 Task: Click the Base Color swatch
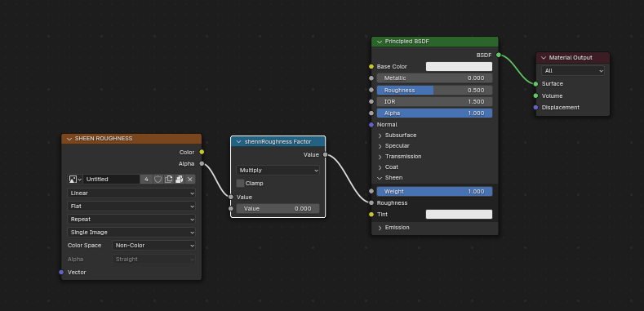point(459,67)
